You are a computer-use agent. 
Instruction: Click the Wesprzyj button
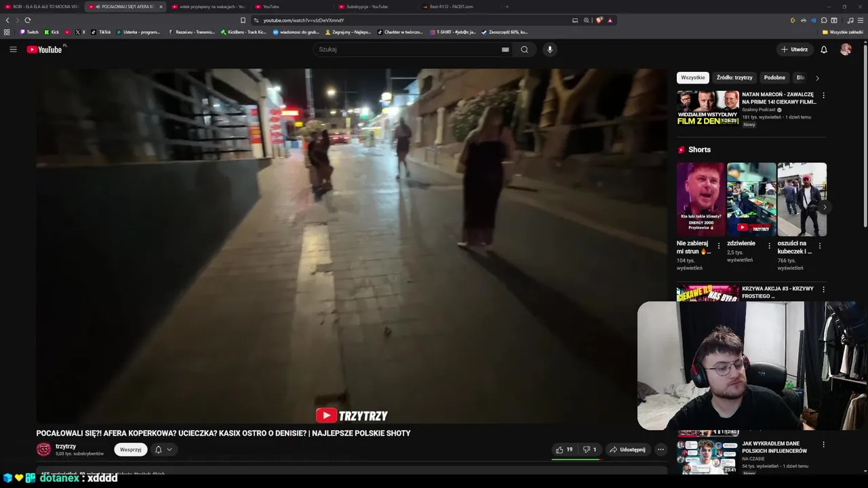click(x=131, y=449)
